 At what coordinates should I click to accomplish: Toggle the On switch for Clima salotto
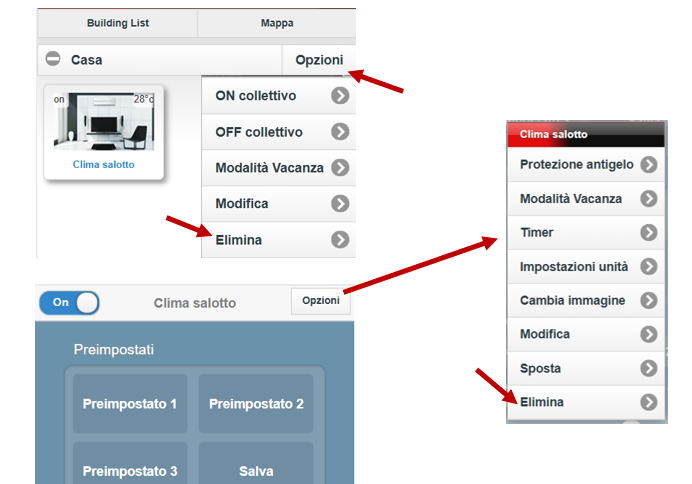click(69, 303)
